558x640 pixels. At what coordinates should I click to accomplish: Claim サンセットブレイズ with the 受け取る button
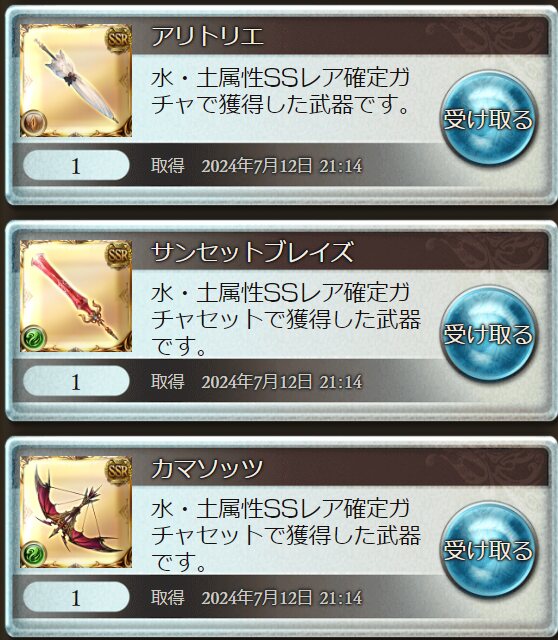pos(489,334)
